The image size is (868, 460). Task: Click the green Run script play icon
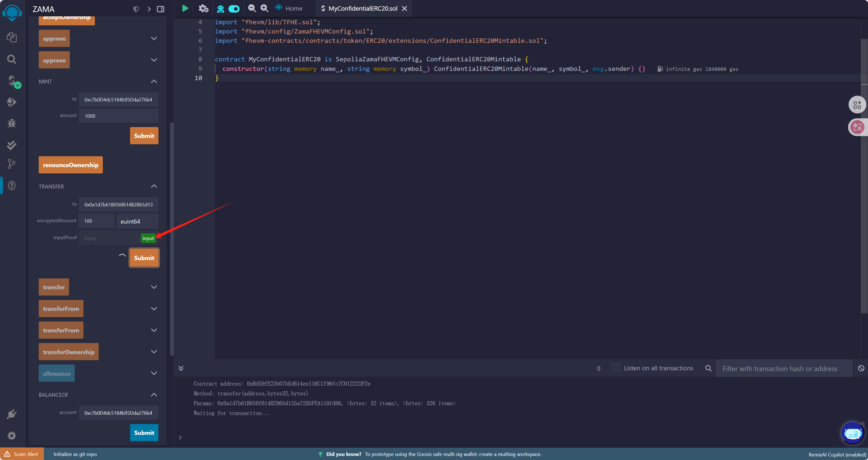tap(185, 8)
